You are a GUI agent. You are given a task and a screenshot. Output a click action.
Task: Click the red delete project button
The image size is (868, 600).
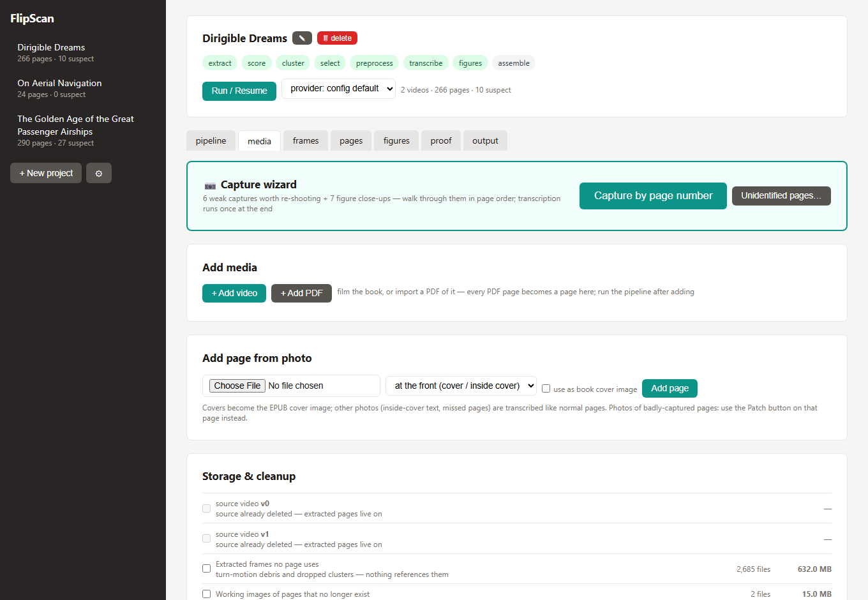[x=337, y=38]
